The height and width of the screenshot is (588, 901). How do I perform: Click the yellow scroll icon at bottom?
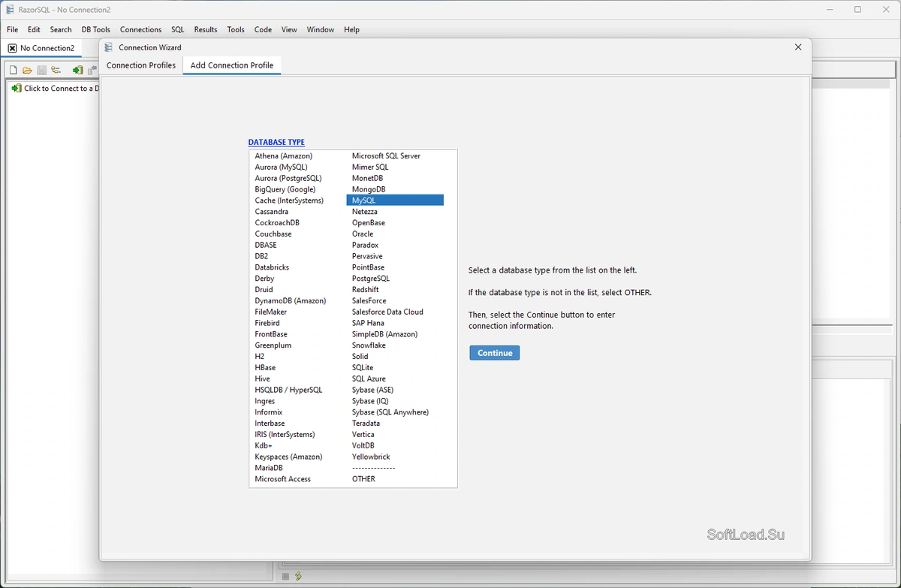point(299,576)
